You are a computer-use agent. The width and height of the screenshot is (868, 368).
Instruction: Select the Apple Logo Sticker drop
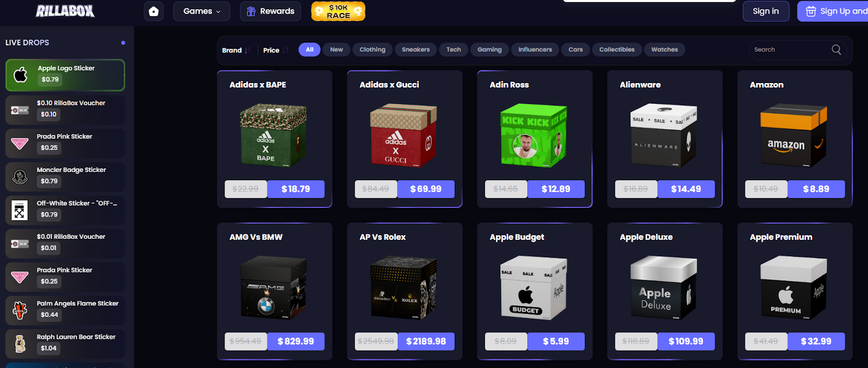[x=65, y=75]
